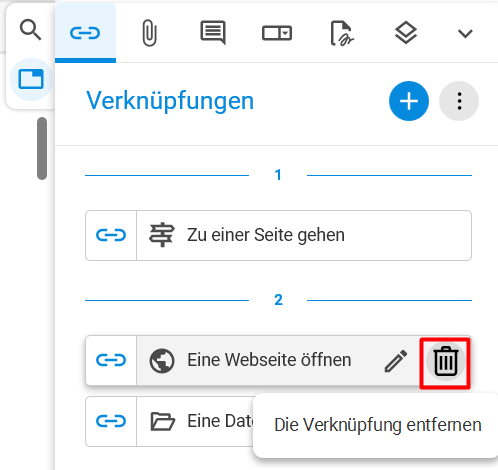The width and height of the screenshot is (498, 470).
Task: Toggle the sidebar panel button
Action: coord(31,79)
